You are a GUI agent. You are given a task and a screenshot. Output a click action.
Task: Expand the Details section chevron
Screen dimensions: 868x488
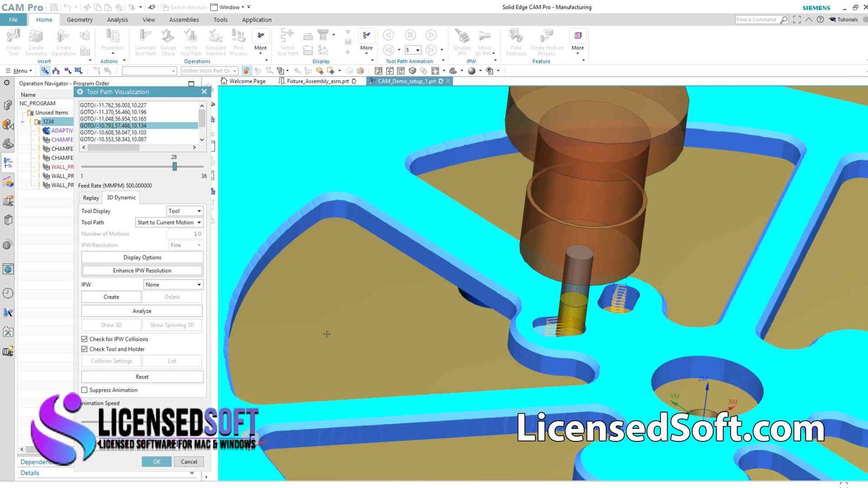coord(192,473)
